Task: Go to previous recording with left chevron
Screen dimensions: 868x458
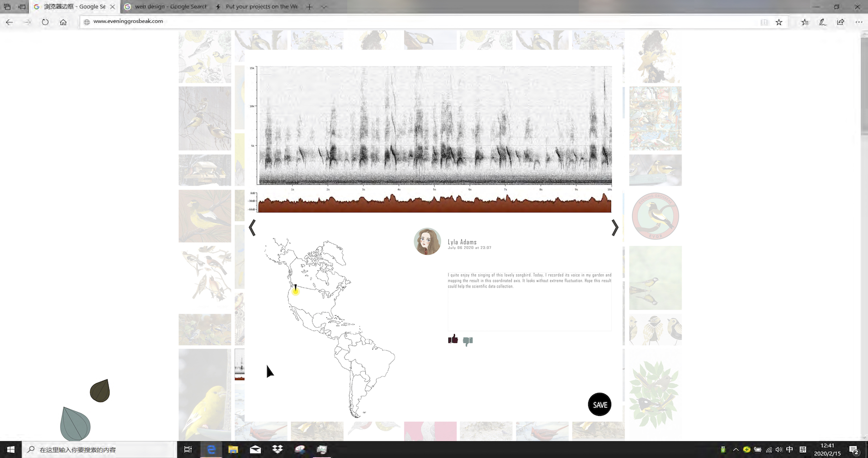Action: click(x=252, y=227)
